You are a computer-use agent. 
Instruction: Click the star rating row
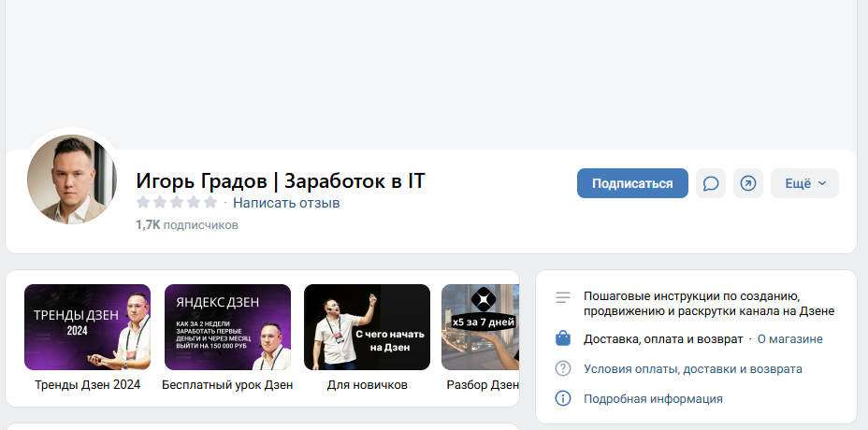(x=177, y=202)
